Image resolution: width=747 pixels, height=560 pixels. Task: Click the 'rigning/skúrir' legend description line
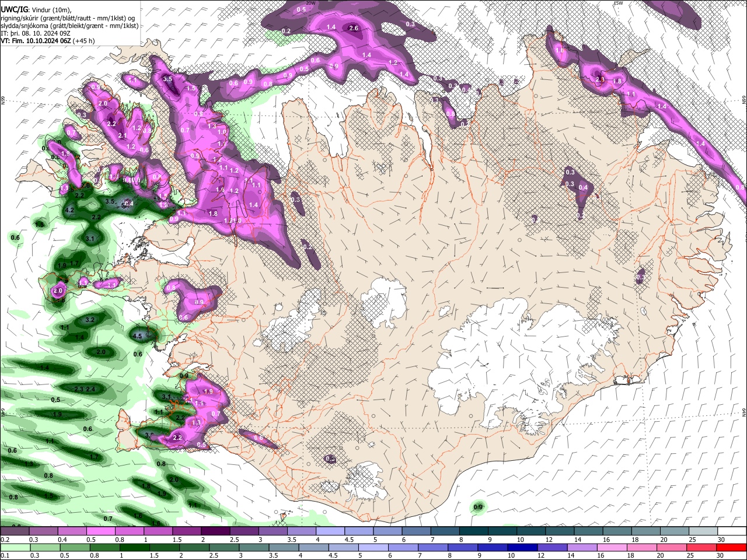click(68, 17)
